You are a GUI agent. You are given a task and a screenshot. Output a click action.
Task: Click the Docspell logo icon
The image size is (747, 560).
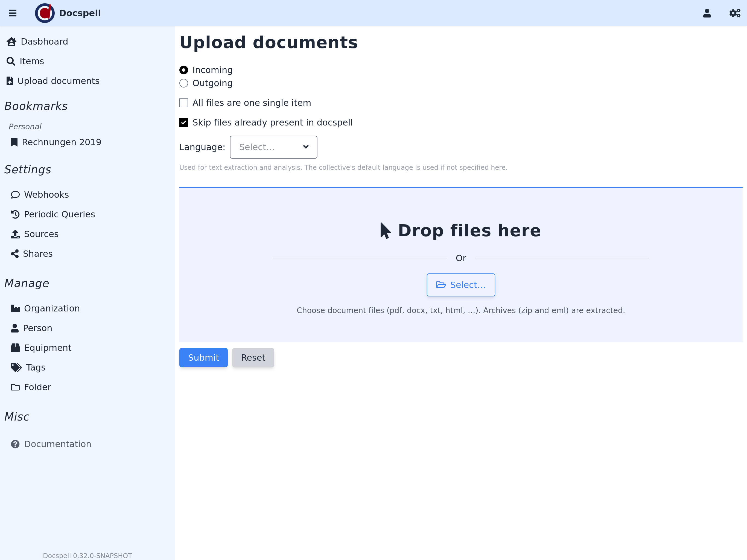click(45, 13)
